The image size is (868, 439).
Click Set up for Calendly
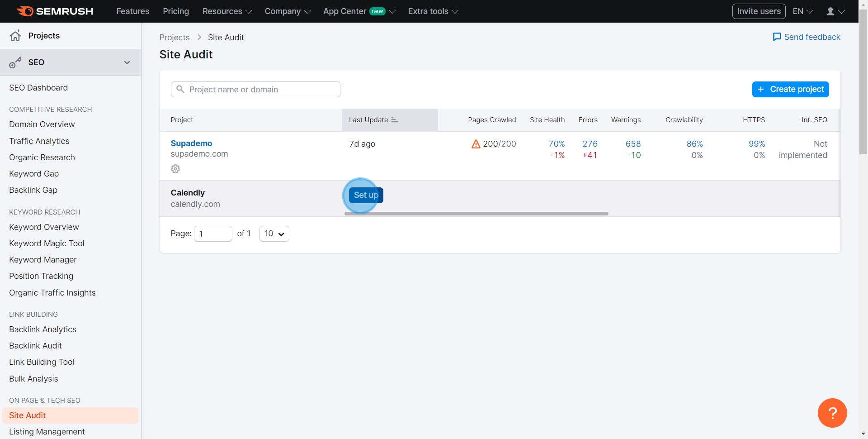366,195
